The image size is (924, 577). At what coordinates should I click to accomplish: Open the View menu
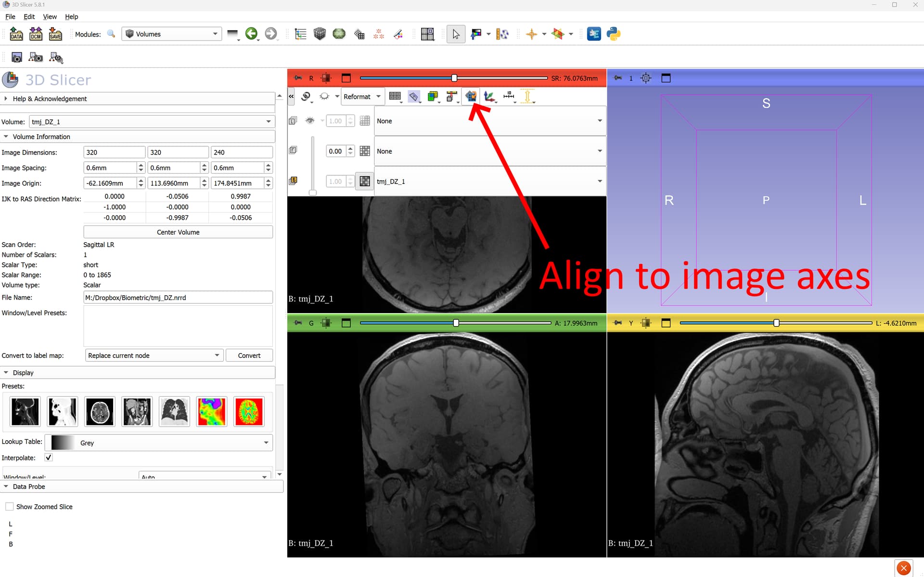(50, 16)
